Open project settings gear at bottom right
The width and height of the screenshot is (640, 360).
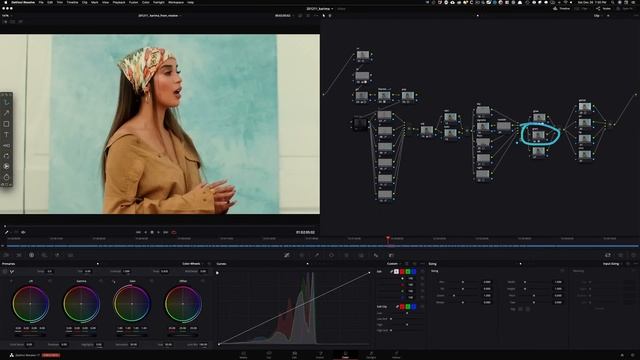[x=633, y=355]
